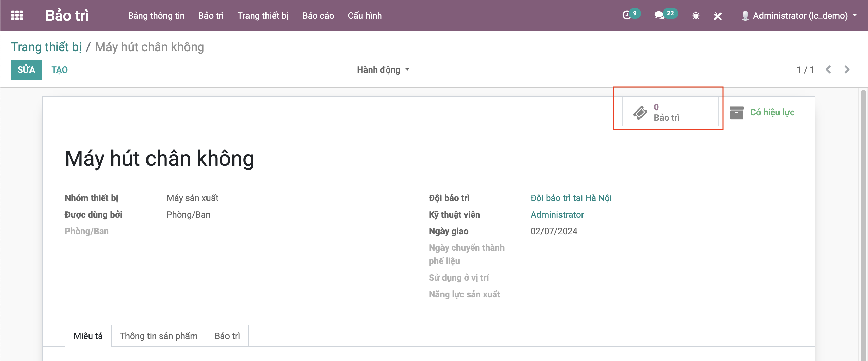
Task: Switch to the Bảo trì form tab
Action: point(227,336)
